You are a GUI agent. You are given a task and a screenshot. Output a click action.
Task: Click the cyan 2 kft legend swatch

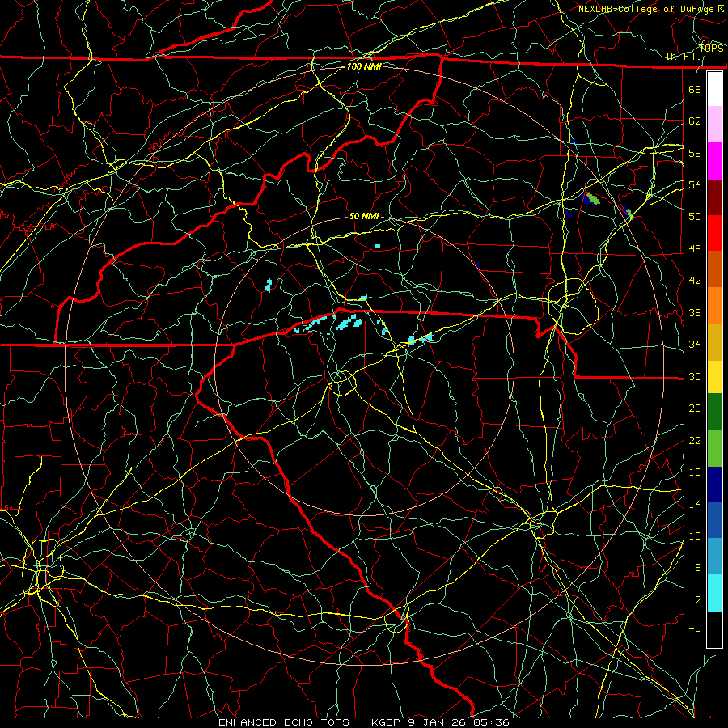coord(714,593)
